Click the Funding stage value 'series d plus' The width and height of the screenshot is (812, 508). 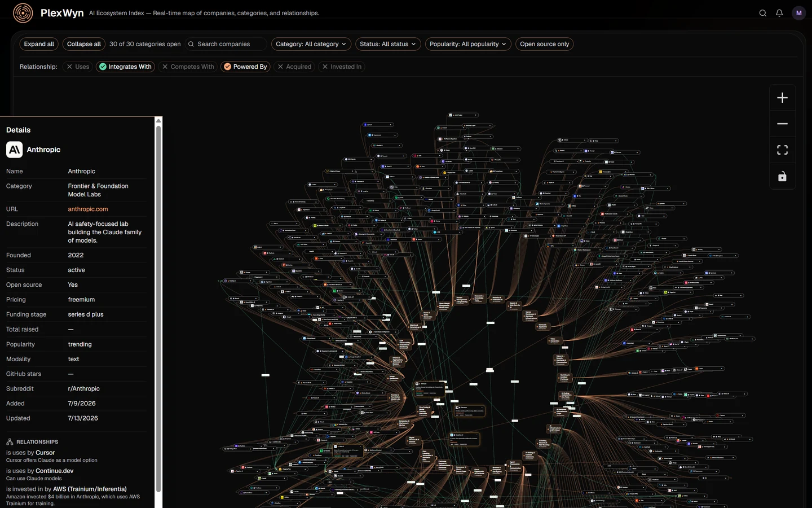pos(86,314)
